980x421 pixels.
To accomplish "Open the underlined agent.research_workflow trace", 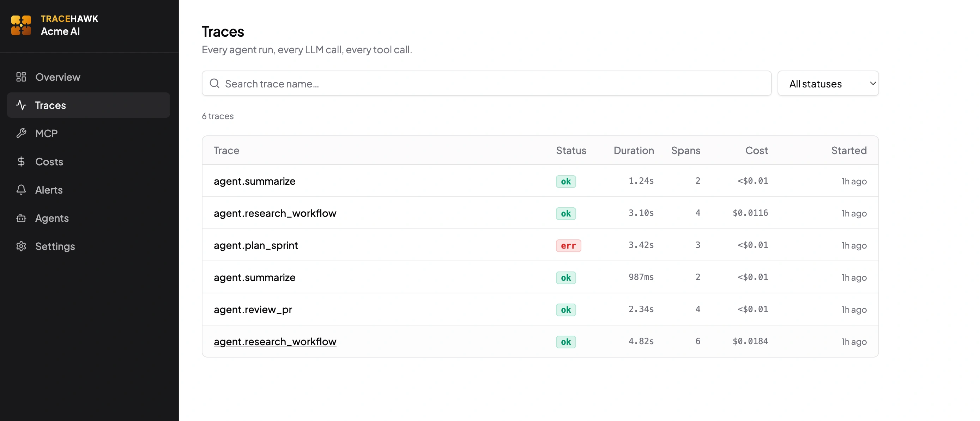I will click(x=275, y=341).
